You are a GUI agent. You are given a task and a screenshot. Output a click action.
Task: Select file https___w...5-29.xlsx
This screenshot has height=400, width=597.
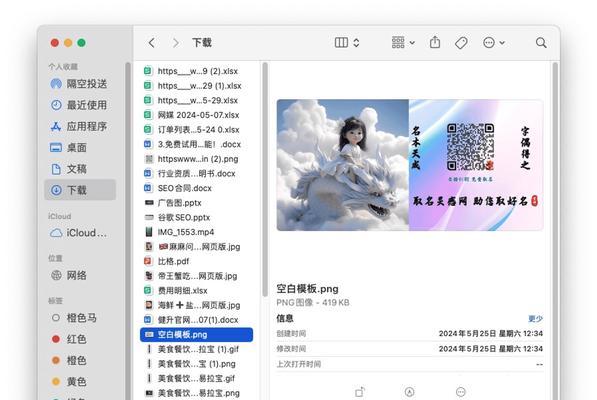(x=196, y=100)
